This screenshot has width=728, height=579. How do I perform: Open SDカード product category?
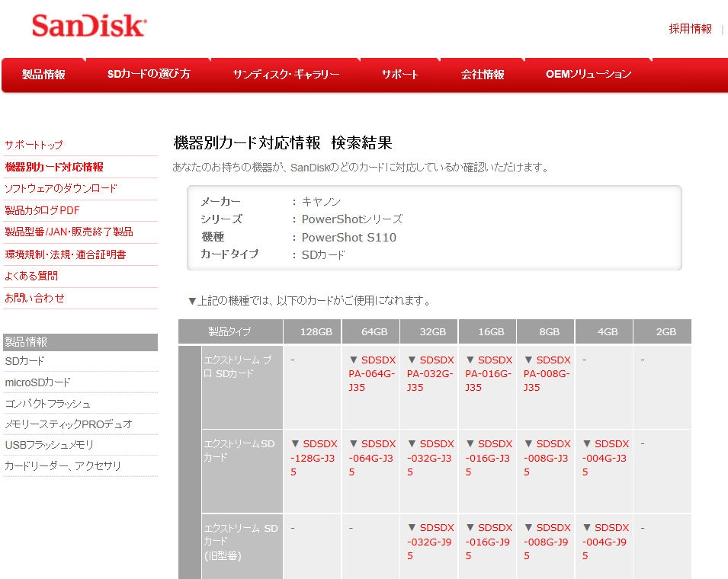point(24,361)
